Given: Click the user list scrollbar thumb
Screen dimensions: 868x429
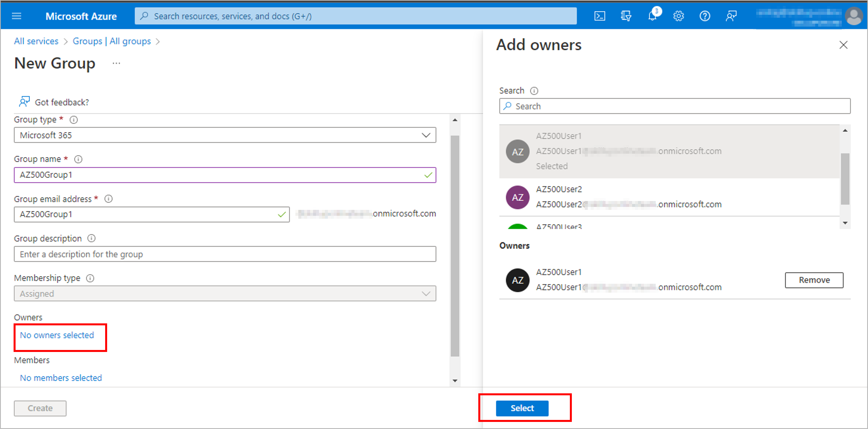Looking at the screenshot, I should point(845,179).
